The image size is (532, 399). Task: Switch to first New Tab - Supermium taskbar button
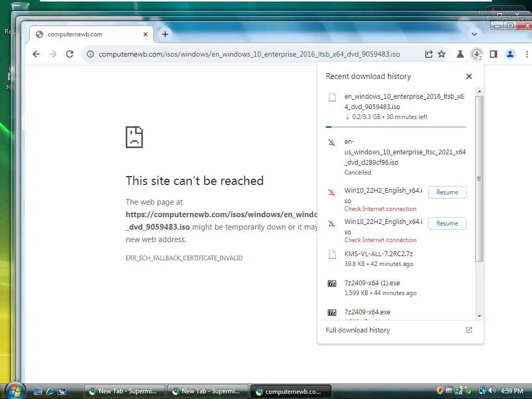(125, 392)
